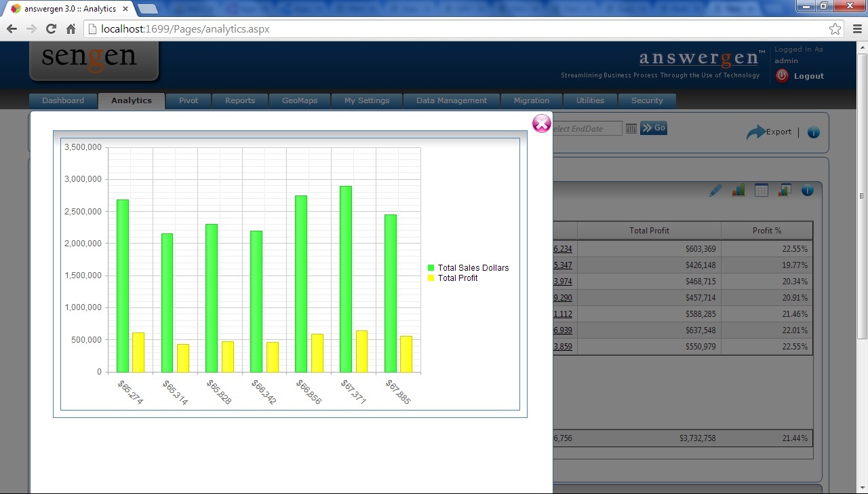
Task: Close the chart popup with pink X
Action: (x=542, y=123)
